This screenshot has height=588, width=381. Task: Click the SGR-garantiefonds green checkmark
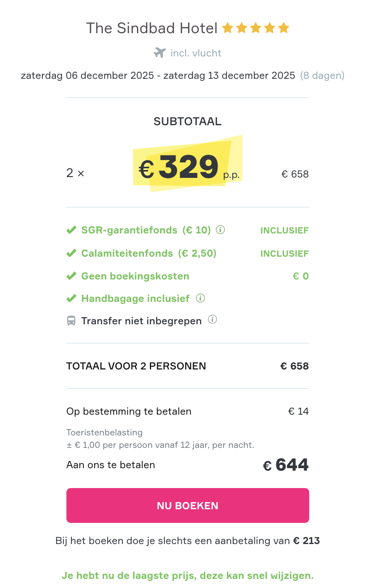pos(71,230)
